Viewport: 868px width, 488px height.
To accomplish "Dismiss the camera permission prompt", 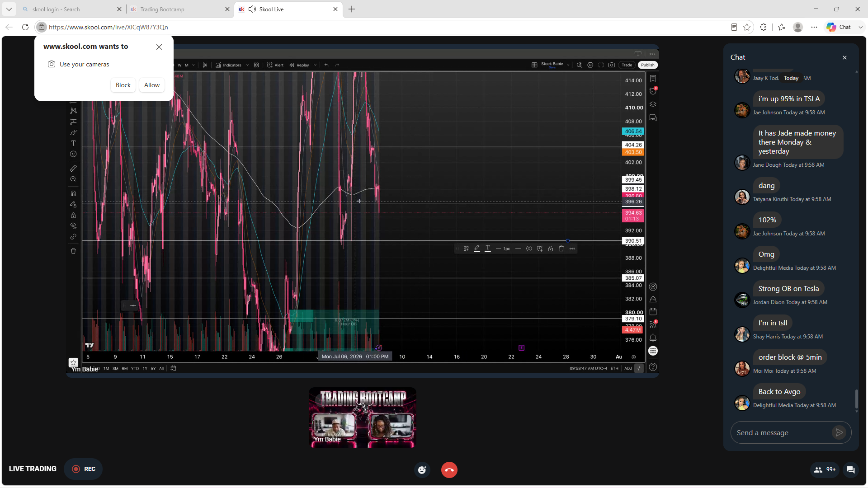I will 159,47.
